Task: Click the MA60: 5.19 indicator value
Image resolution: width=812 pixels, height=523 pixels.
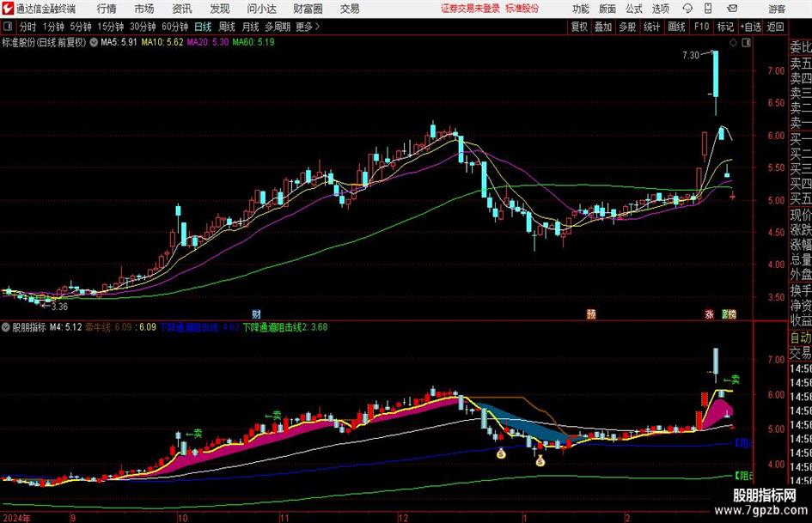Action: 253,42
